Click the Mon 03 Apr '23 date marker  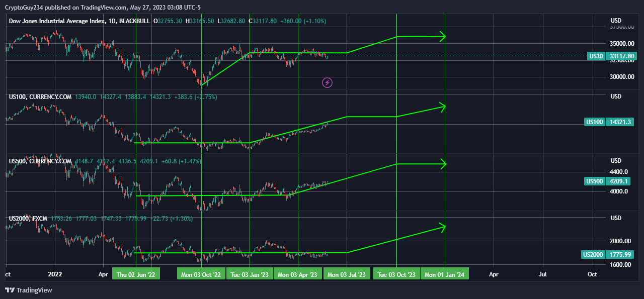click(x=297, y=274)
